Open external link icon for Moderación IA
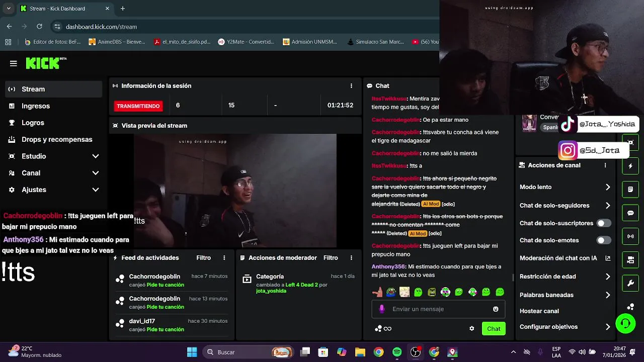 [608, 258]
